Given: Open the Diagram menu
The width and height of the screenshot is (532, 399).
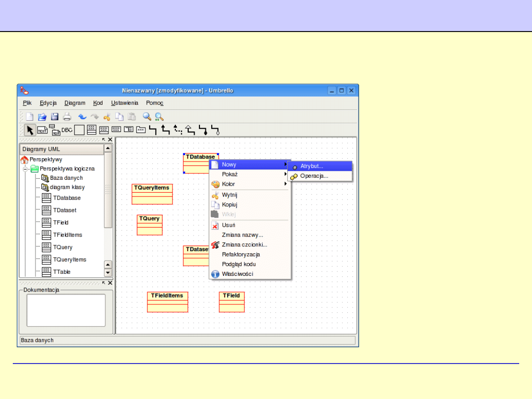Looking at the screenshot, I should click(75, 103).
